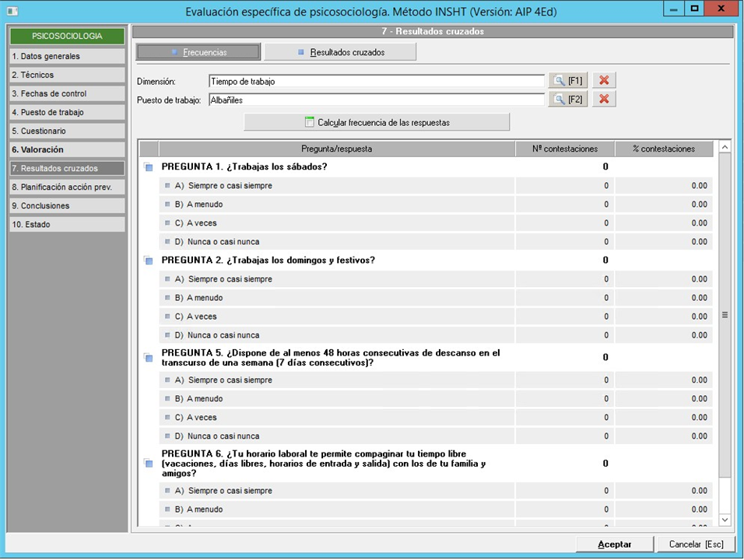This screenshot has width=744, height=560.
Task: Click the Dimensión text field
Action: coord(377,81)
